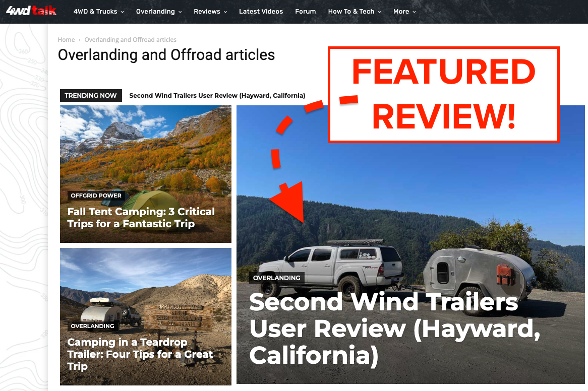Open the Second Wind Trailers User Review headline
The height and width of the screenshot is (391, 588).
(x=394, y=329)
